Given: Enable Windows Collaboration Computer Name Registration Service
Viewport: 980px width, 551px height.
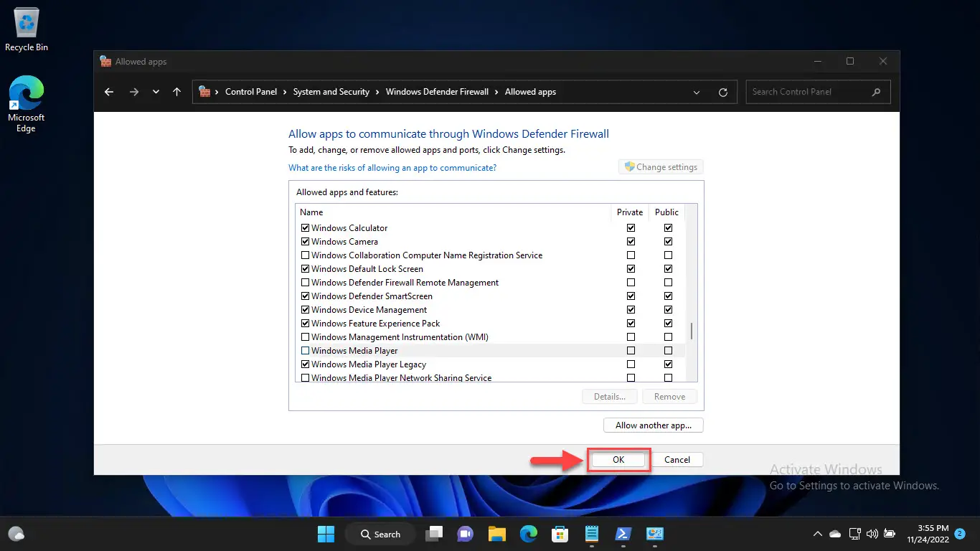Looking at the screenshot, I should 305,255.
